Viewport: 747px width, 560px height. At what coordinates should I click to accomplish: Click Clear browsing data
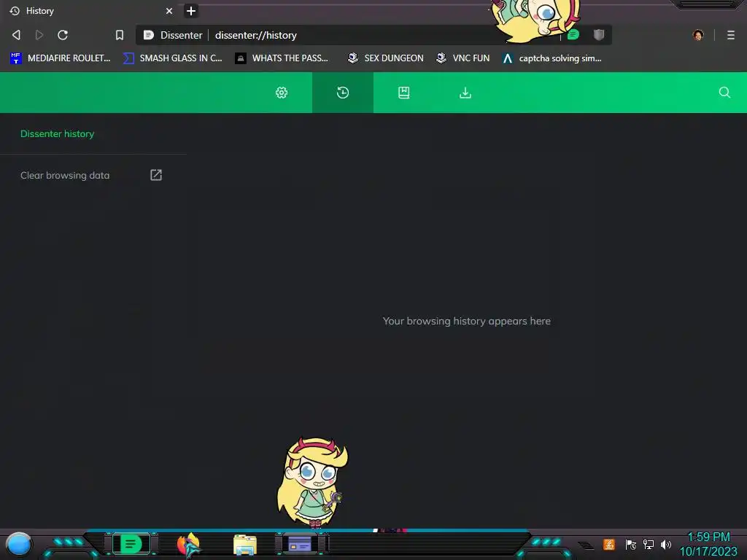coord(65,175)
